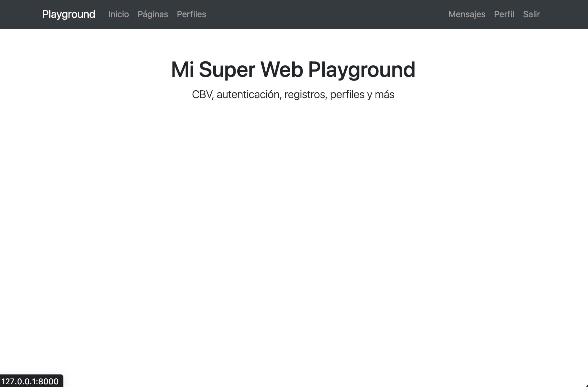Click Salir to log out

pos(531,14)
